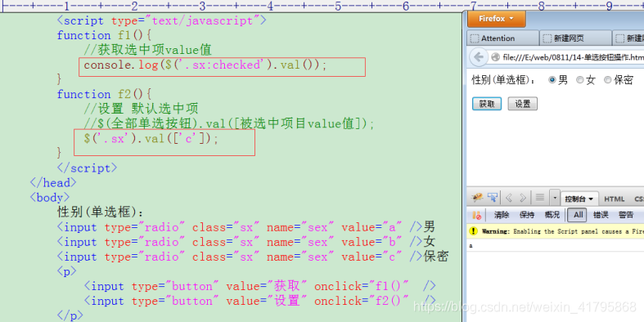The image size is (644, 322).
Task: Click the editor column ruler at top
Action: 322,6
